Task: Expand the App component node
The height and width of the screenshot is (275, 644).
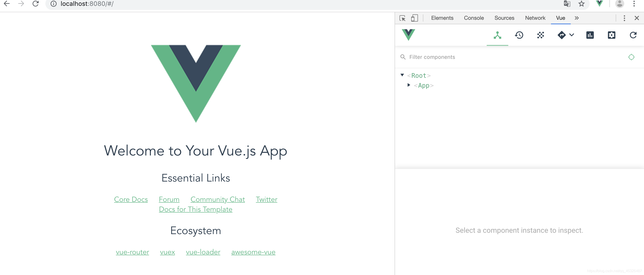Action: click(409, 85)
